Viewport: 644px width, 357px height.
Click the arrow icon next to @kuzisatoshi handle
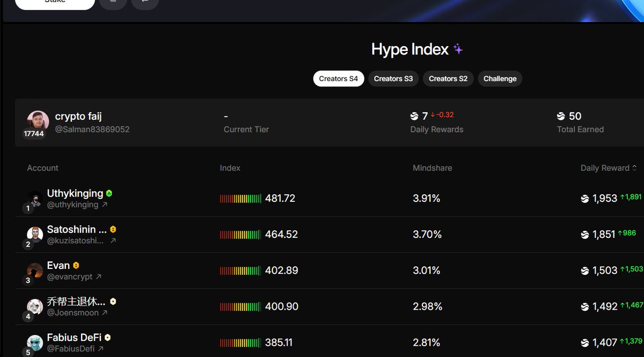tap(113, 241)
